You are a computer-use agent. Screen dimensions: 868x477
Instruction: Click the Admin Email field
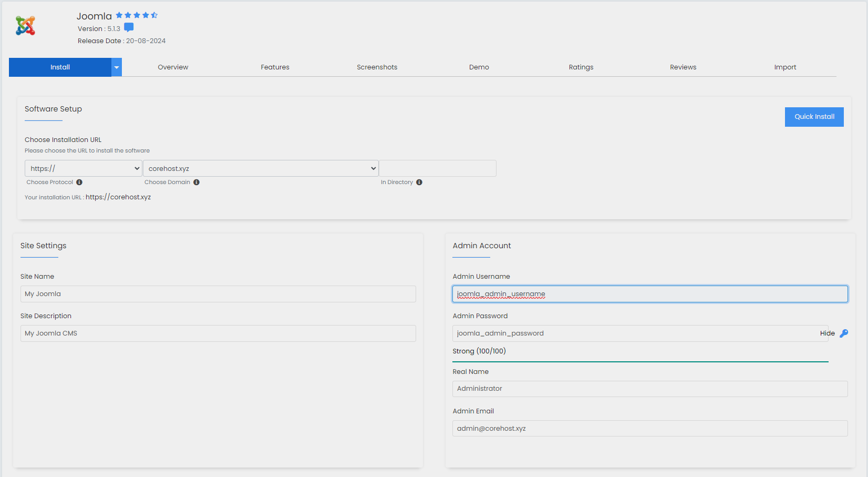click(650, 428)
